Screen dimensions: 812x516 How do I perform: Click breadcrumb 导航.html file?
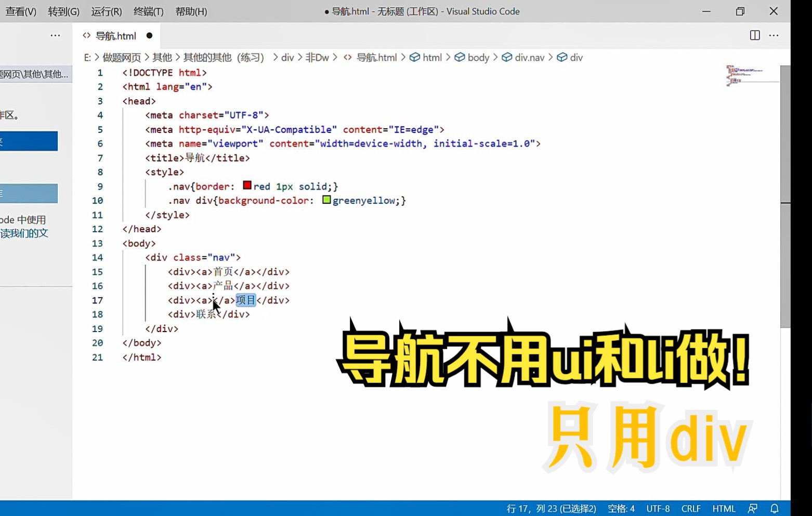[376, 58]
